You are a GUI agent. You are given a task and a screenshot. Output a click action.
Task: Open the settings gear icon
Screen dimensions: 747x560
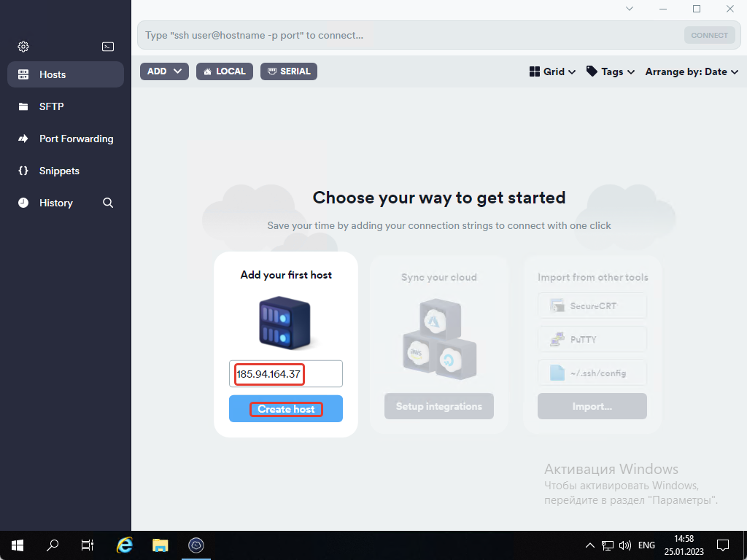pyautogui.click(x=23, y=47)
